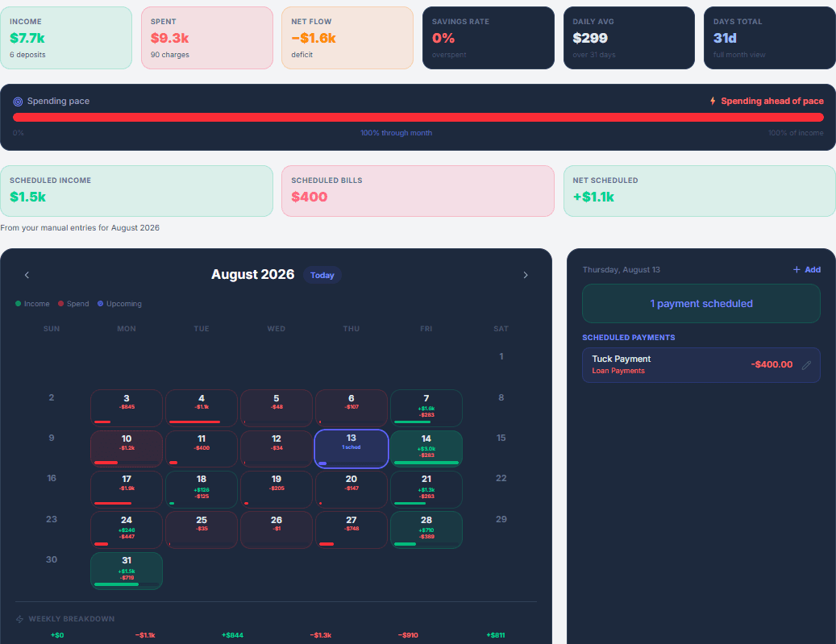
Task: Click Saturday August 15 date
Action: [x=501, y=438]
